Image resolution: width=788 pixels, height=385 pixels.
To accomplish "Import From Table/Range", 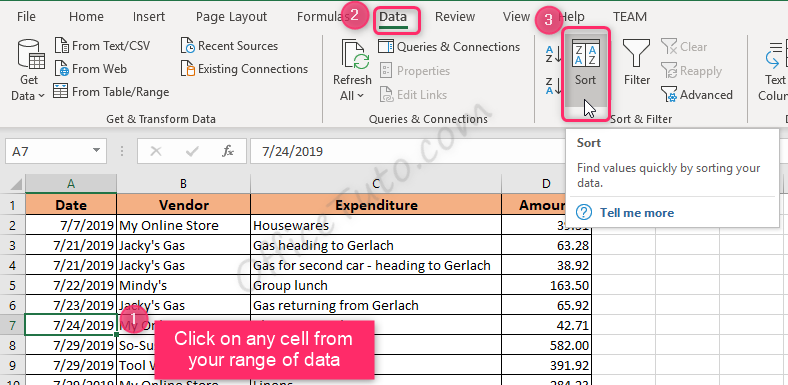I will tap(112, 92).
